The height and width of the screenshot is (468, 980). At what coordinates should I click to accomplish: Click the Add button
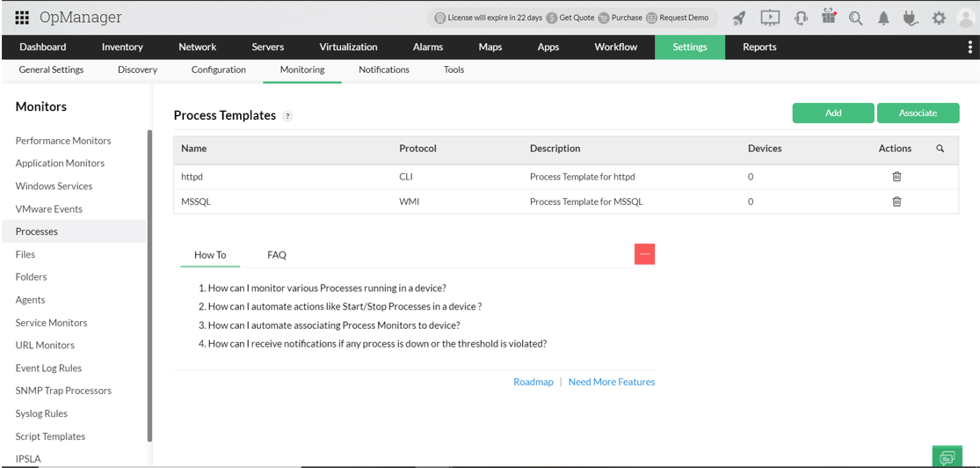(833, 113)
